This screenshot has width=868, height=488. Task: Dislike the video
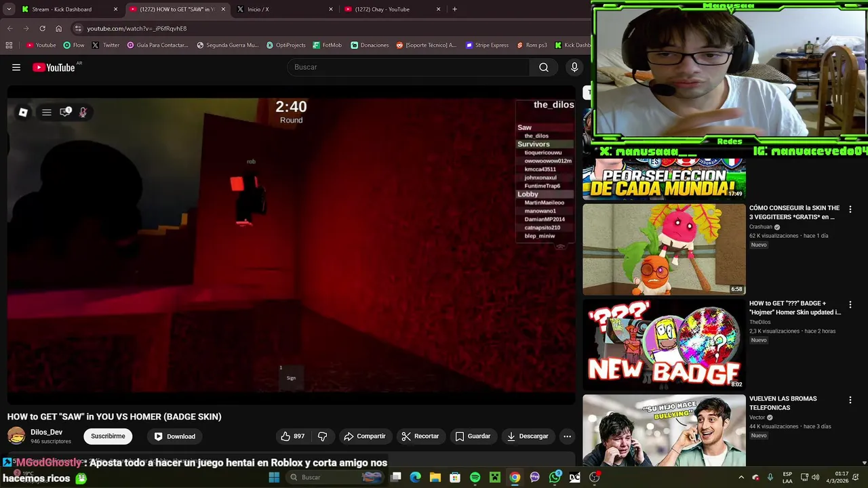tap(323, 436)
